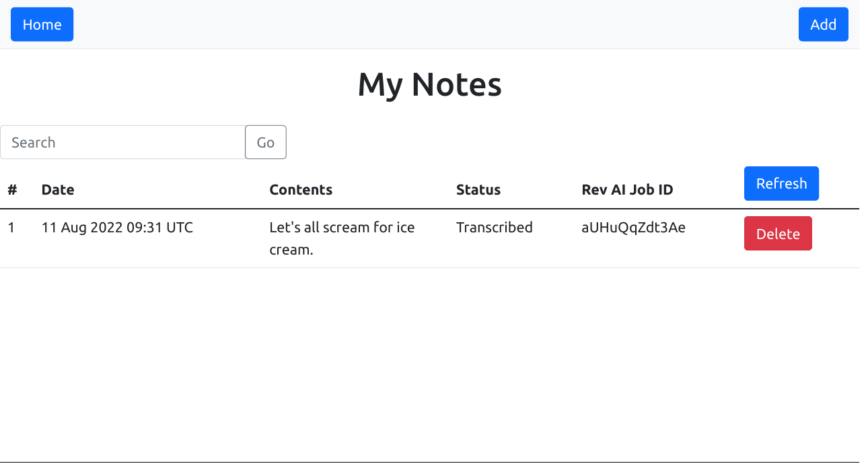Viewport: 868px width, 466px height.
Task: Click empty navbar area between Home and Add
Action: click(x=431, y=24)
